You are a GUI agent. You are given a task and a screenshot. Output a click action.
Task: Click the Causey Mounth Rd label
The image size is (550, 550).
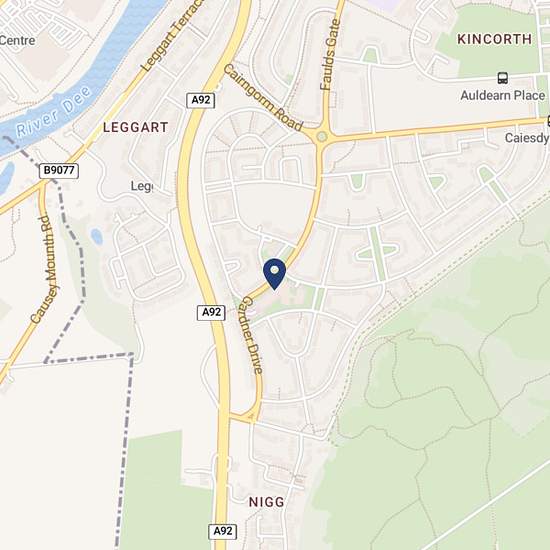(45, 269)
